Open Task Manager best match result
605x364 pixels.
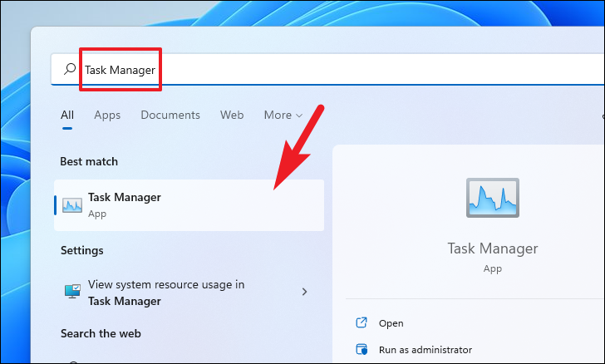pos(189,205)
